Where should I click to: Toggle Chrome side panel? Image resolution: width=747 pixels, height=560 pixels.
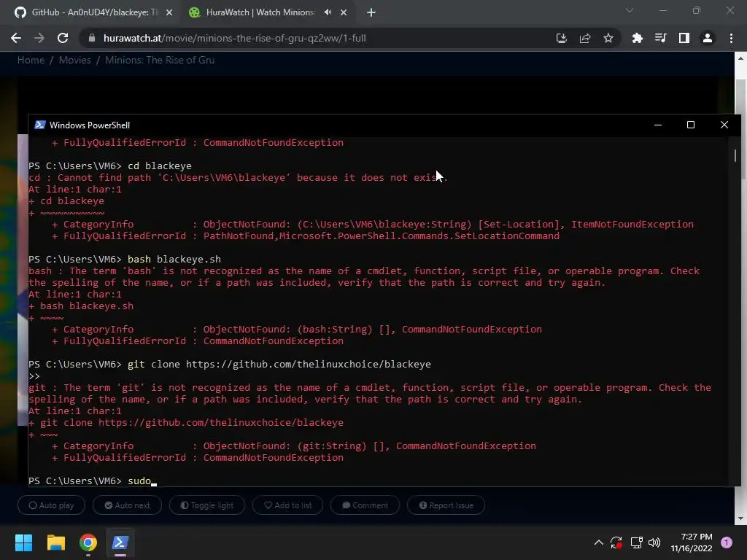(684, 38)
